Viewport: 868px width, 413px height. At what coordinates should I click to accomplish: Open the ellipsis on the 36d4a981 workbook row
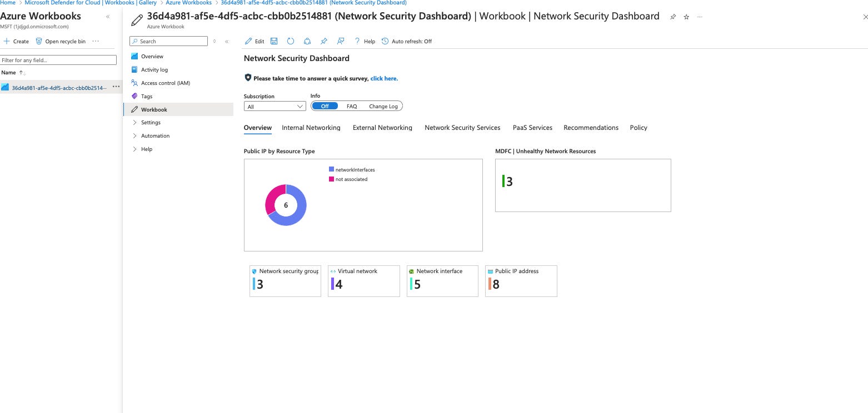click(116, 87)
